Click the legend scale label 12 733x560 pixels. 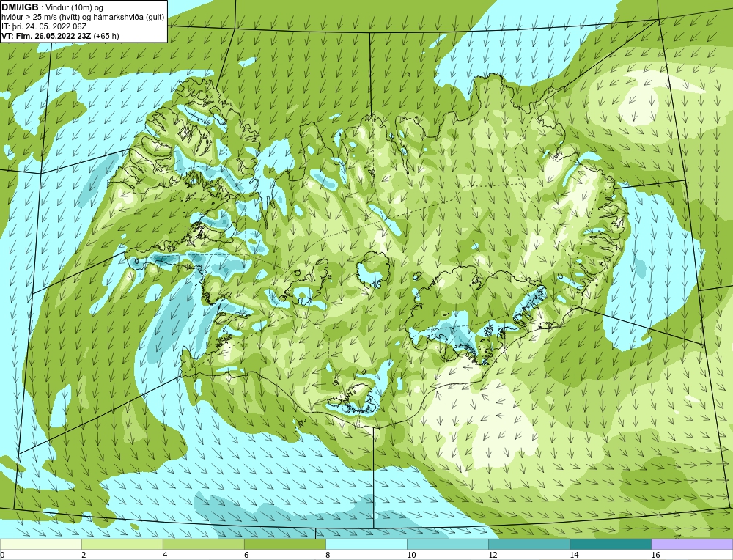(493, 555)
